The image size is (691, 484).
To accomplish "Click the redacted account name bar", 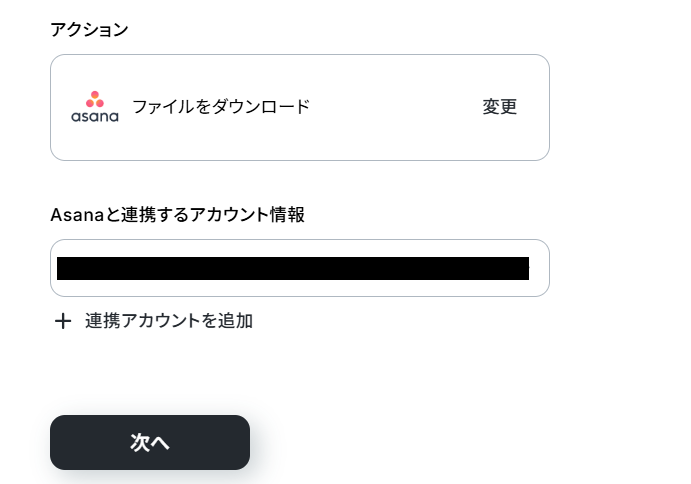I will [293, 268].
